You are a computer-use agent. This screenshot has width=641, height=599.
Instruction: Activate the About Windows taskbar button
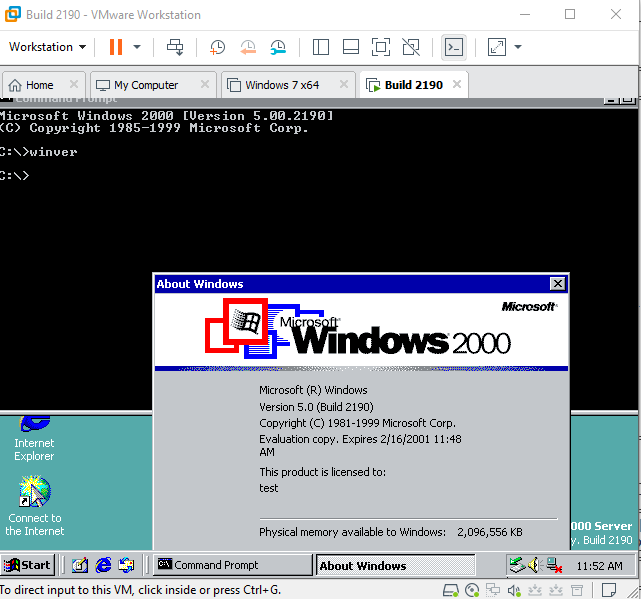(x=395, y=566)
